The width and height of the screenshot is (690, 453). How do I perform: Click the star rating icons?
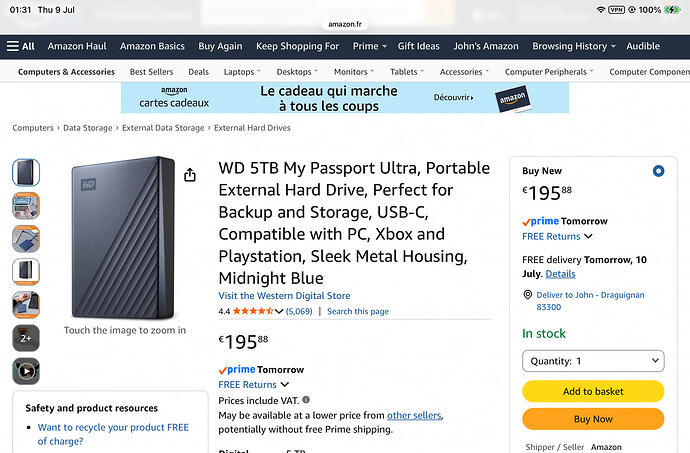[253, 311]
